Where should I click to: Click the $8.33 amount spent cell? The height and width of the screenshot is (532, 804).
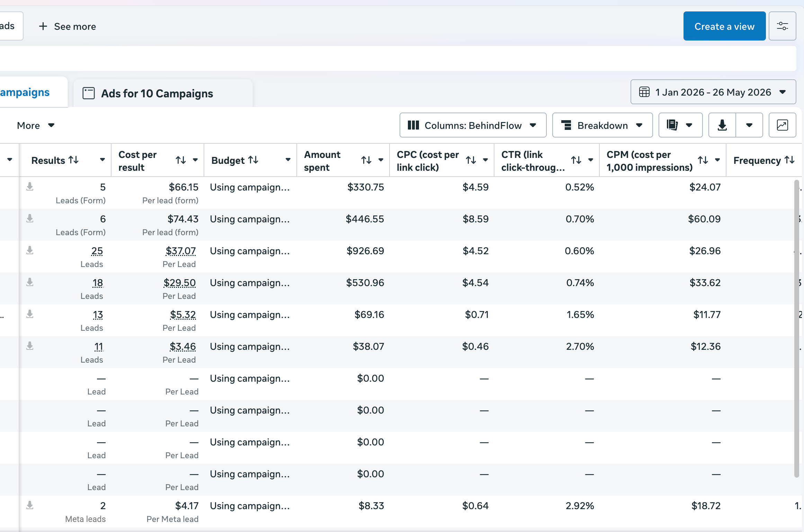click(371, 506)
